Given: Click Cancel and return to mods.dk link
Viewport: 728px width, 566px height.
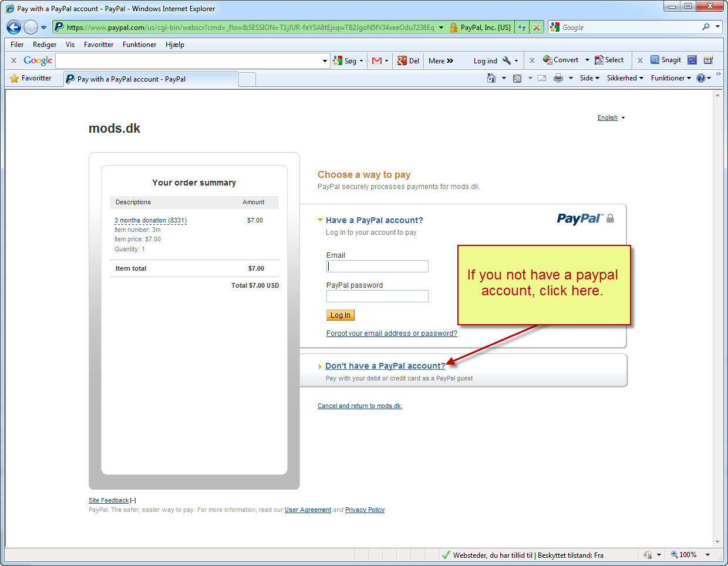Looking at the screenshot, I should [x=359, y=406].
